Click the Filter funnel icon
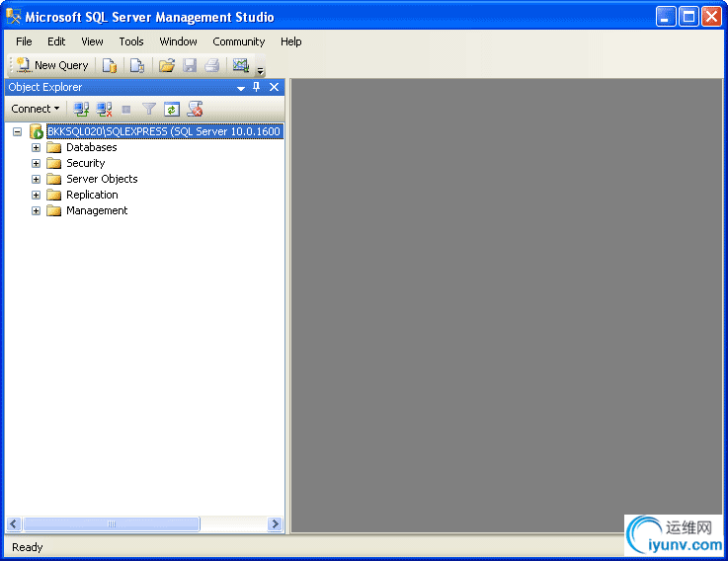 [148, 109]
